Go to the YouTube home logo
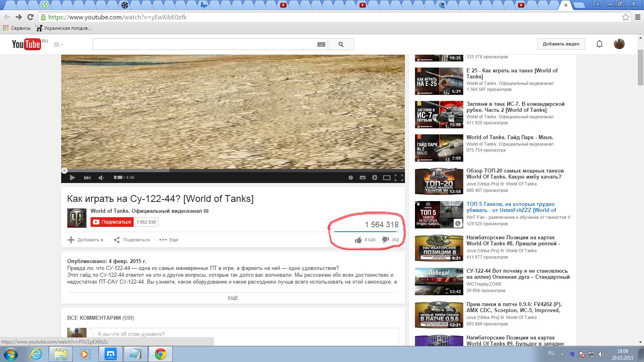The height and width of the screenshot is (362, 644). click(x=26, y=44)
